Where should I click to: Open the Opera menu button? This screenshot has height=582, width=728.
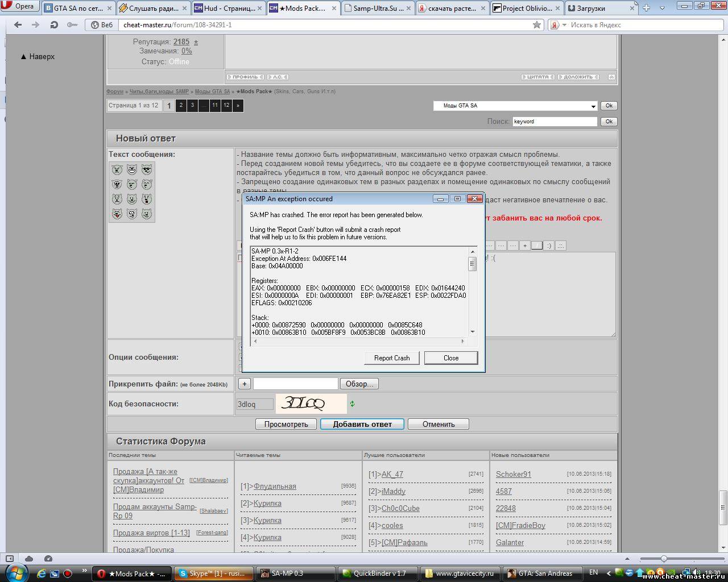[x=20, y=6]
